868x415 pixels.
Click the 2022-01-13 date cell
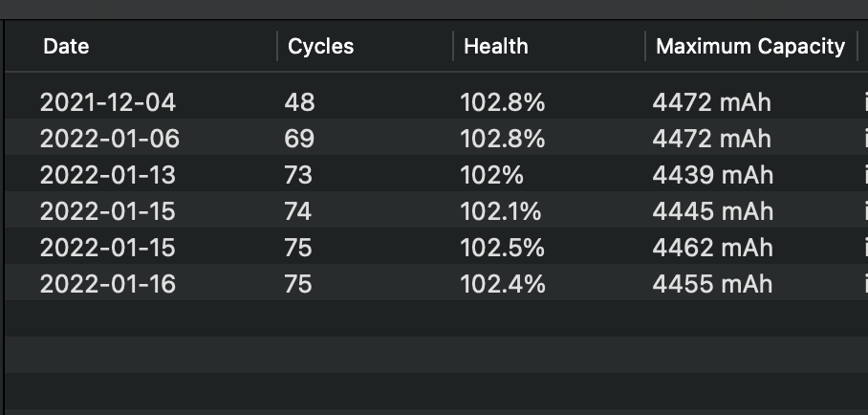[108, 175]
